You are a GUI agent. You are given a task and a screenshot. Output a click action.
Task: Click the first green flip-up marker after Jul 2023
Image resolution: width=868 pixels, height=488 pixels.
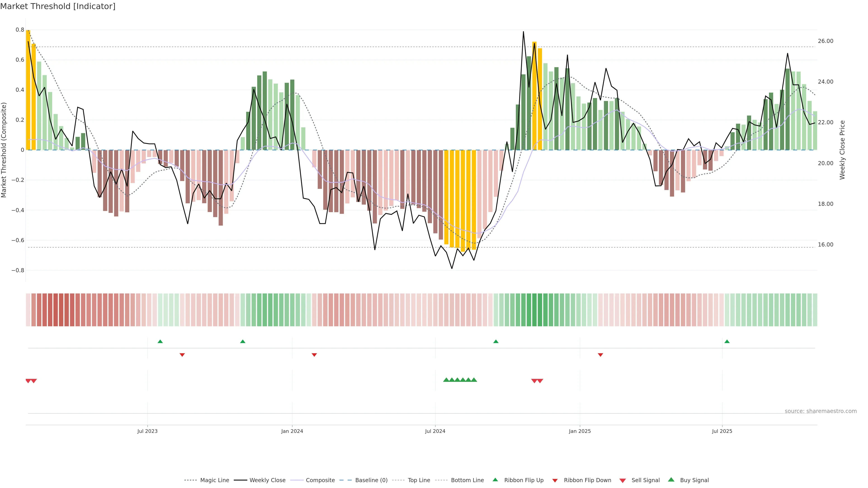(x=160, y=342)
